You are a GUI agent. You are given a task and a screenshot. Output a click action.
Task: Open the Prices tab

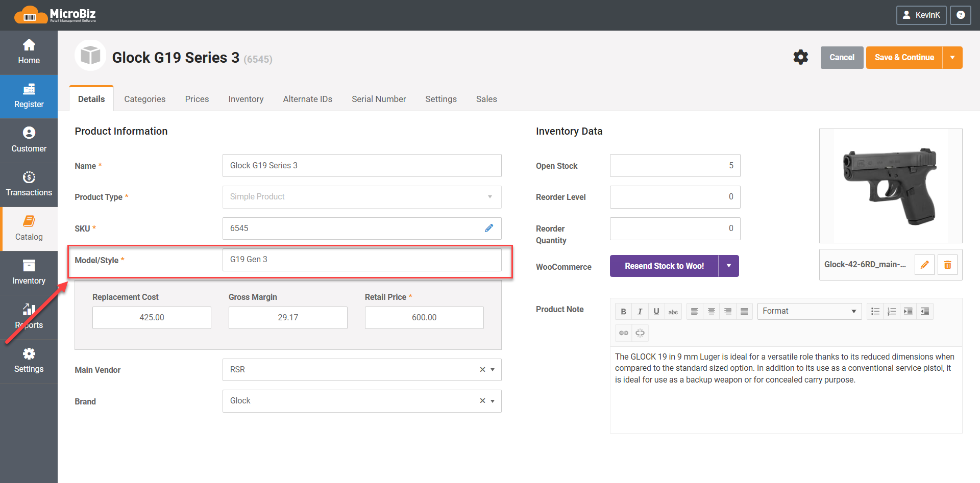coord(197,99)
